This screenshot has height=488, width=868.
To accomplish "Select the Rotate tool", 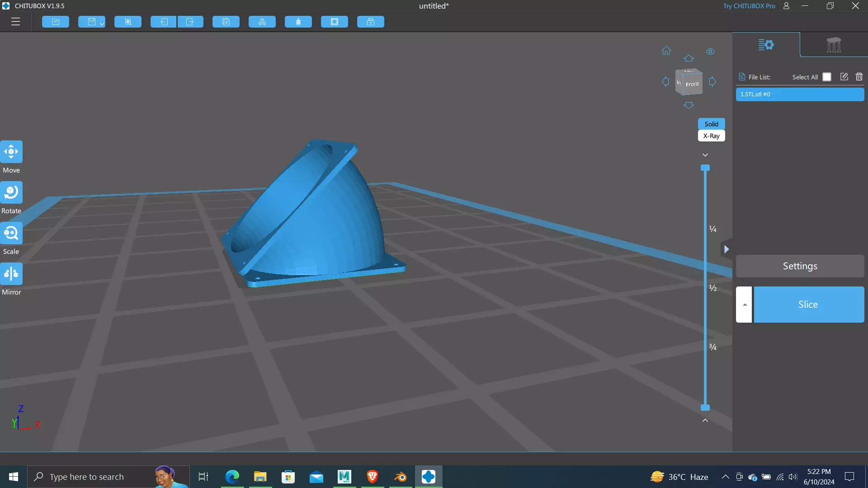I will click(x=11, y=192).
